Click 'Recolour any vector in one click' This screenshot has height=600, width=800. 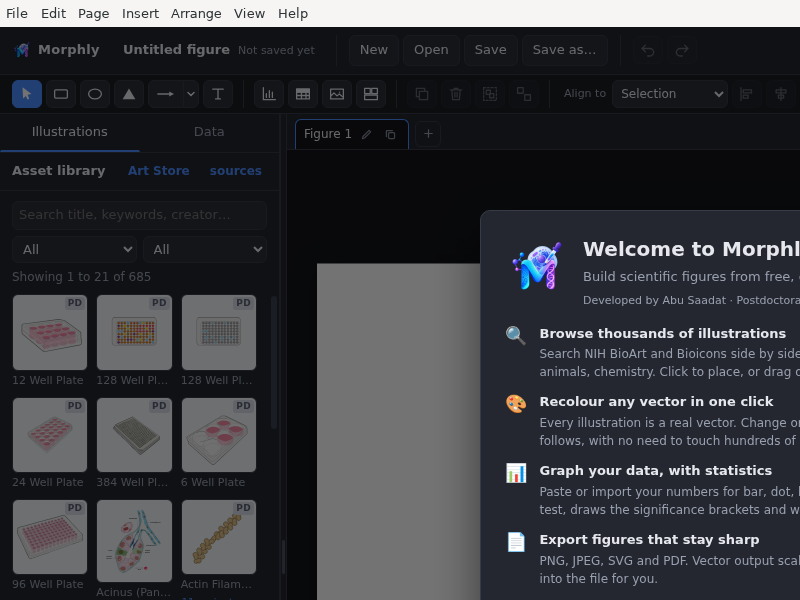656,402
